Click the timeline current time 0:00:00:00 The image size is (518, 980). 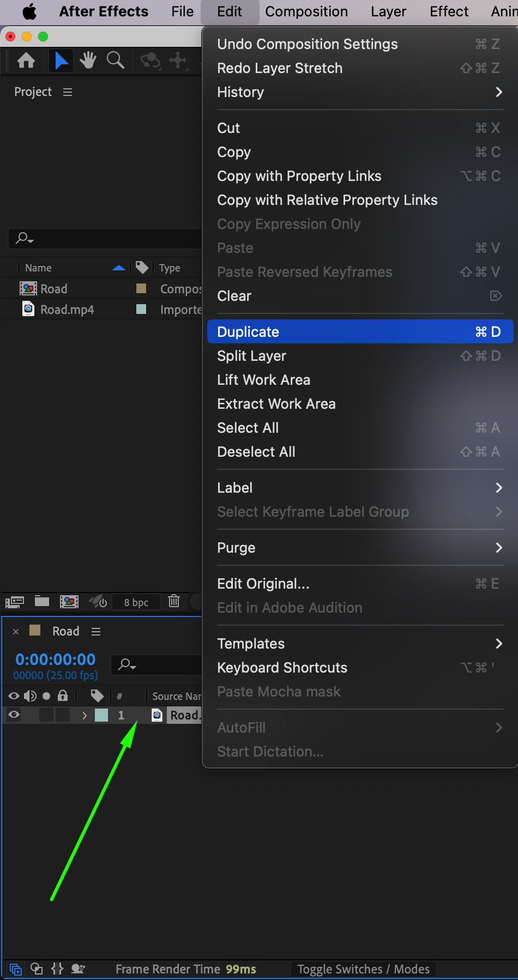tap(56, 660)
